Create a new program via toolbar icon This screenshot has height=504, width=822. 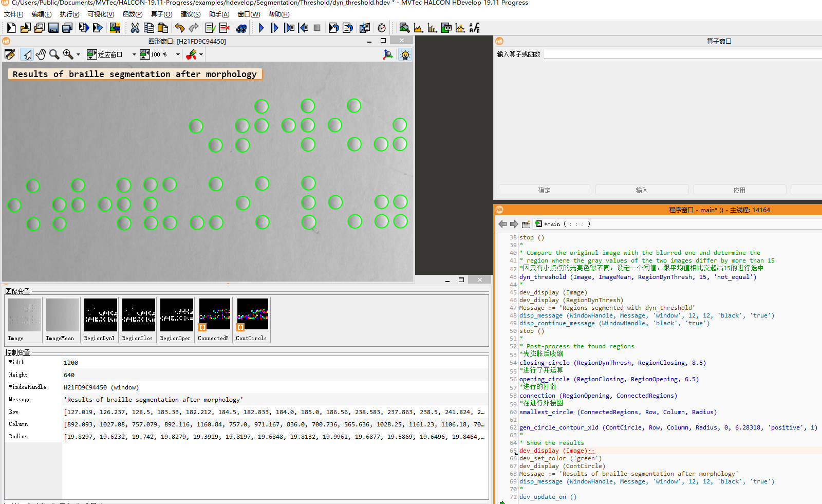pyautogui.click(x=11, y=28)
